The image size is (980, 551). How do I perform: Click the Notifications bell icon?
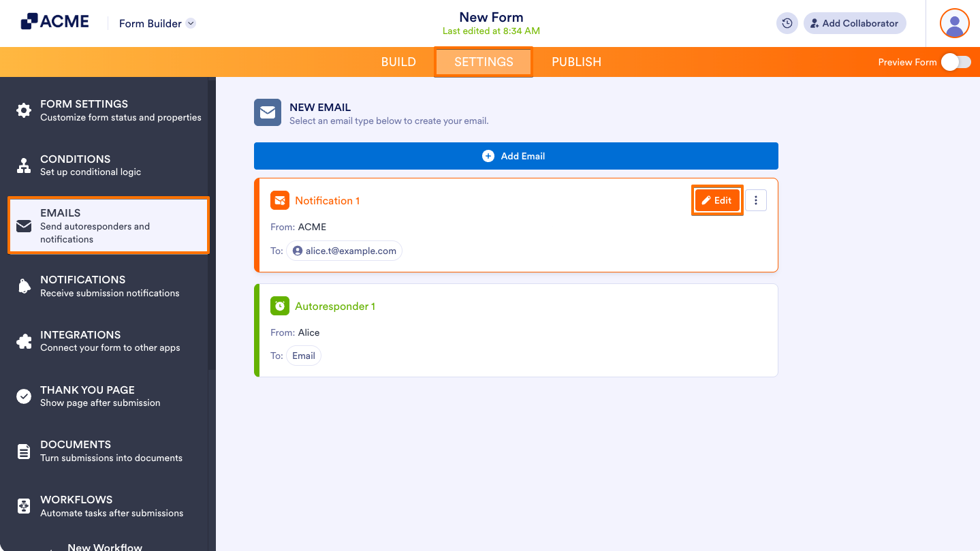(24, 286)
